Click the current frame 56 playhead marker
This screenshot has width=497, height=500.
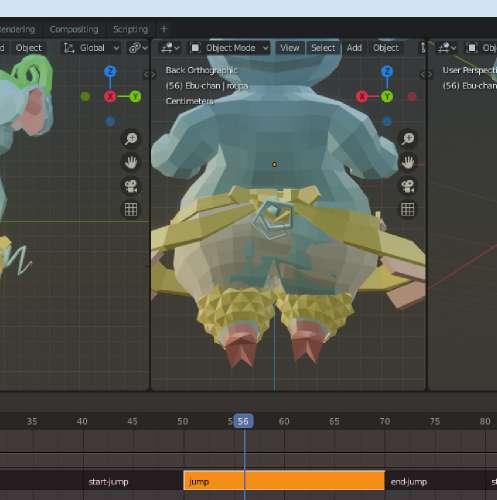[x=243, y=421]
